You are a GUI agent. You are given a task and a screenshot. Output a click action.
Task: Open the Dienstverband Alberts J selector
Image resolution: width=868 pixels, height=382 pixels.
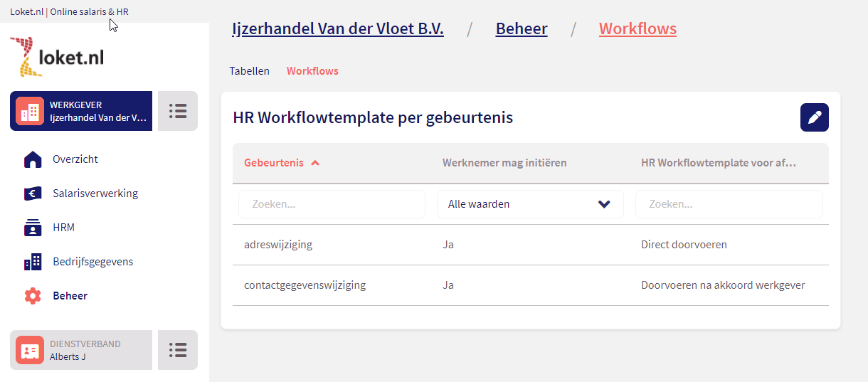[81, 350]
